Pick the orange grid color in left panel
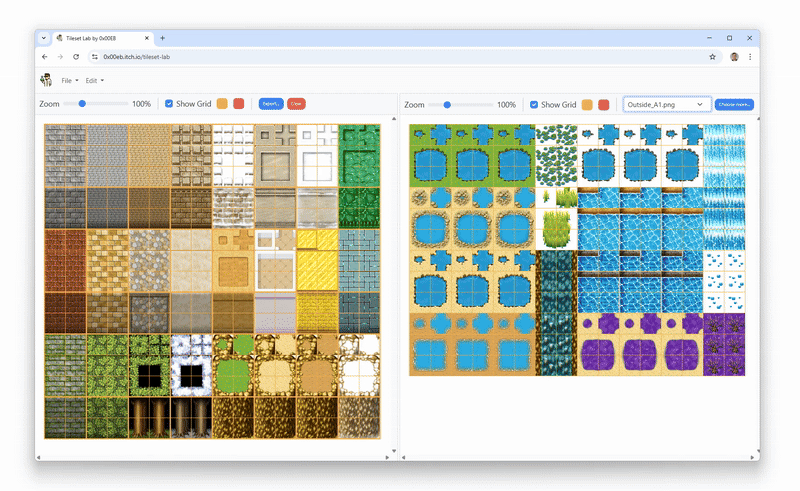This screenshot has width=800, height=491. click(x=222, y=104)
